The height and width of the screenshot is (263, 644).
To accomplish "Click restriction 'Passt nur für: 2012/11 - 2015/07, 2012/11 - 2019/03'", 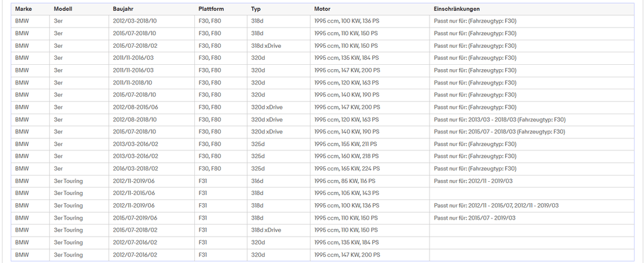I will pos(496,206).
